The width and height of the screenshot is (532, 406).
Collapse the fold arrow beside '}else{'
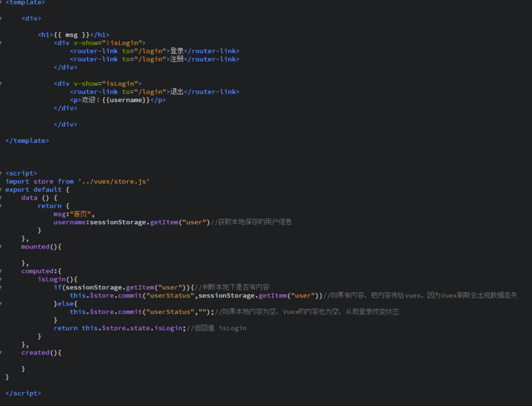[x=1, y=304]
